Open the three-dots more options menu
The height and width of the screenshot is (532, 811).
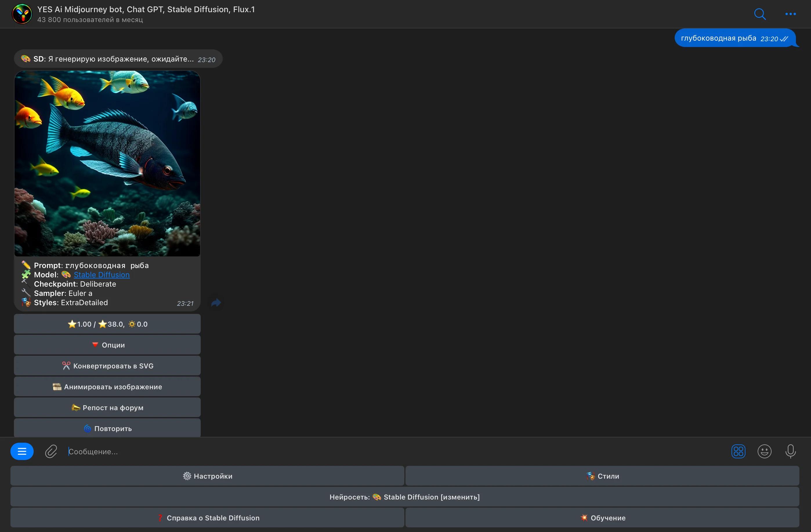(x=790, y=14)
